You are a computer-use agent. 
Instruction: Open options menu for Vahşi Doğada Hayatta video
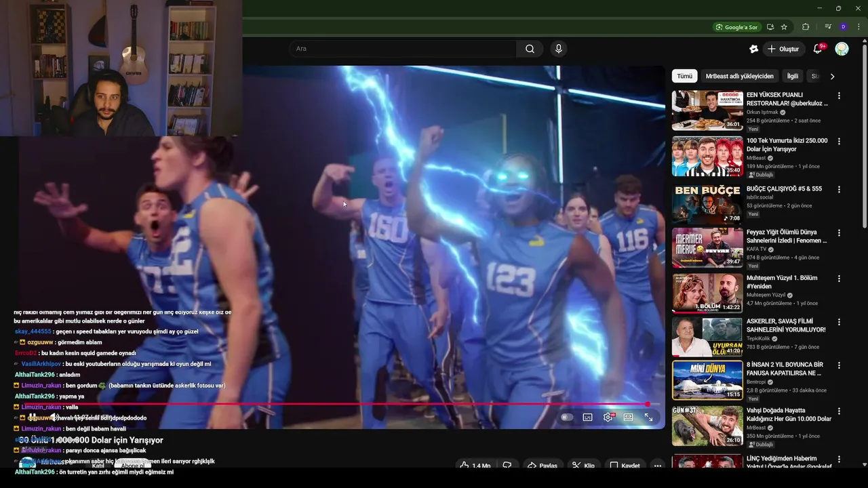(839, 411)
